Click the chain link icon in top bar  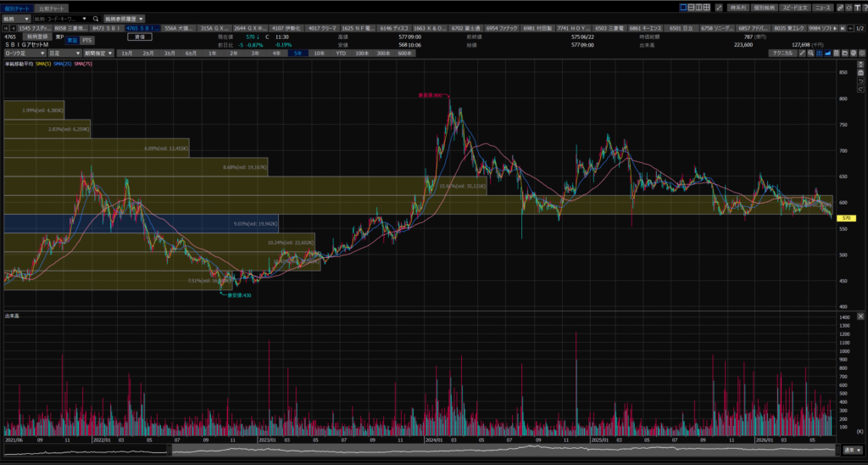pyautogui.click(x=840, y=8)
